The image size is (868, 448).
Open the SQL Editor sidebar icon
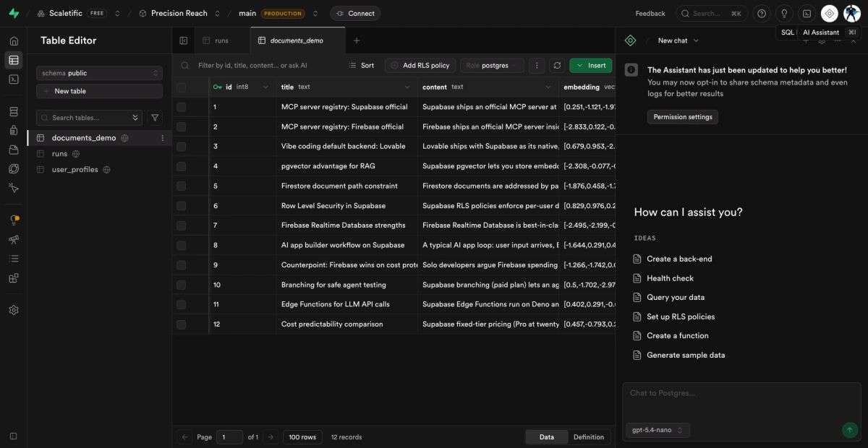tap(13, 79)
